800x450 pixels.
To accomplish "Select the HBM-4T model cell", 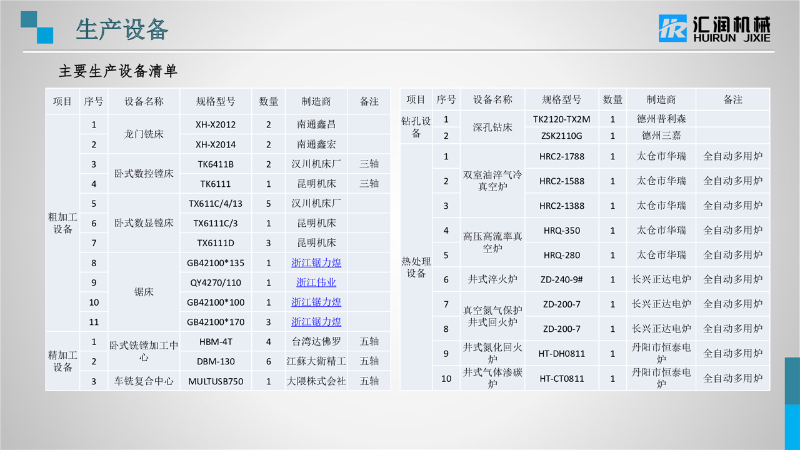I will tap(215, 341).
